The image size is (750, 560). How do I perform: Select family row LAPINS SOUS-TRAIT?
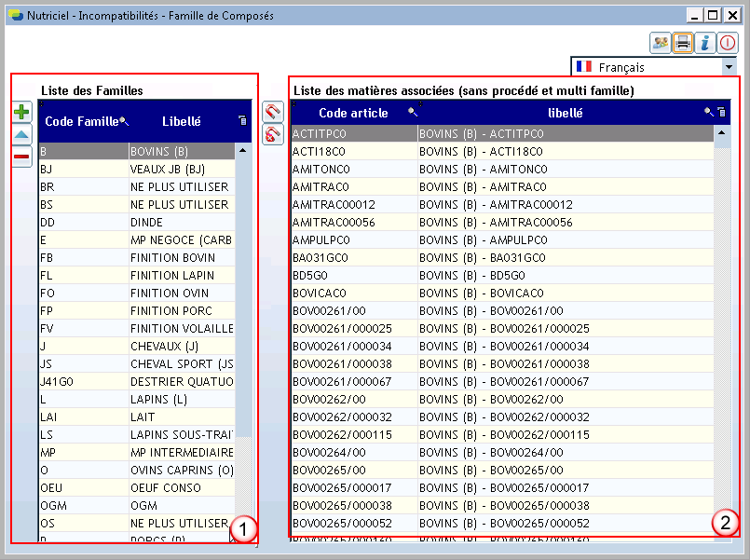pyautogui.click(x=137, y=434)
